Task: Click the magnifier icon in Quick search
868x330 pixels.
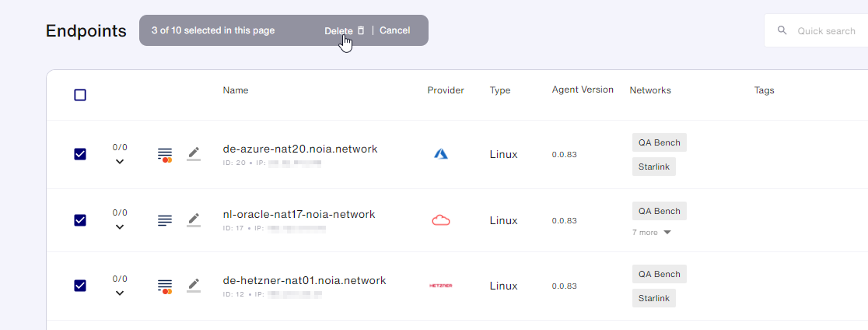Action: click(782, 30)
